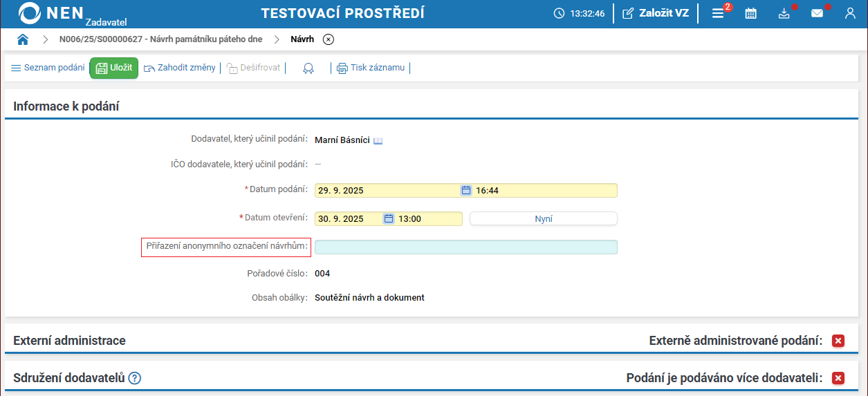Click the Datum otevření time field 13:00
This screenshot has height=396, width=868.
[429, 218]
